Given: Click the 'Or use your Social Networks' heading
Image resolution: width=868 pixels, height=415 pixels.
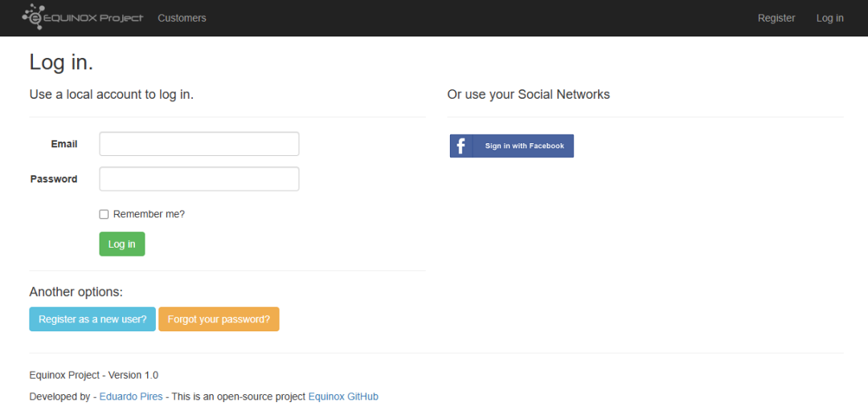Looking at the screenshot, I should tap(528, 95).
